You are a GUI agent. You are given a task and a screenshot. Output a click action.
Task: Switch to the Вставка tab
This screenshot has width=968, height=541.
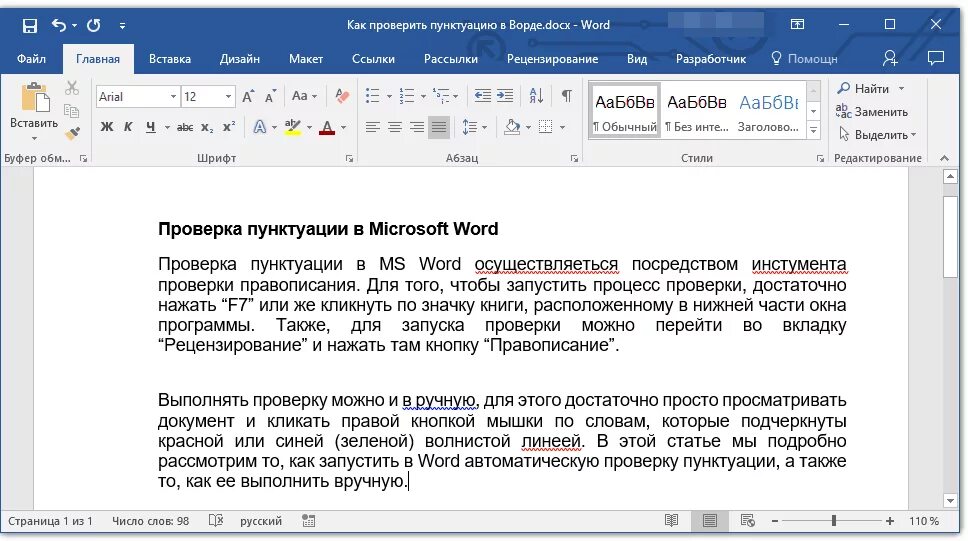(x=170, y=59)
